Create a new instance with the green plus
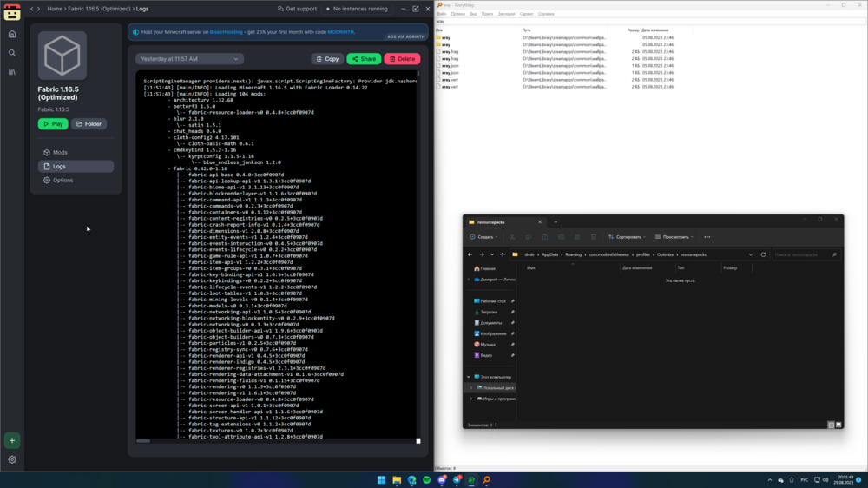 coord(12,440)
